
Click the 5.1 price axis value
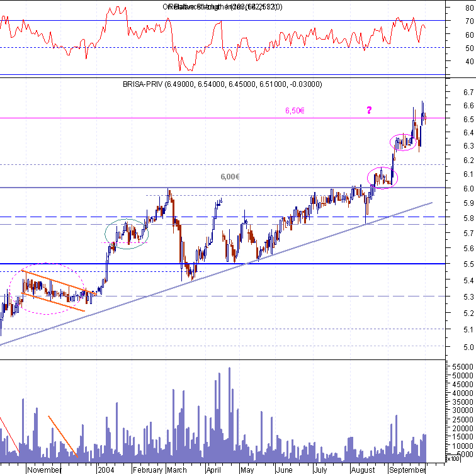[x=468, y=329]
